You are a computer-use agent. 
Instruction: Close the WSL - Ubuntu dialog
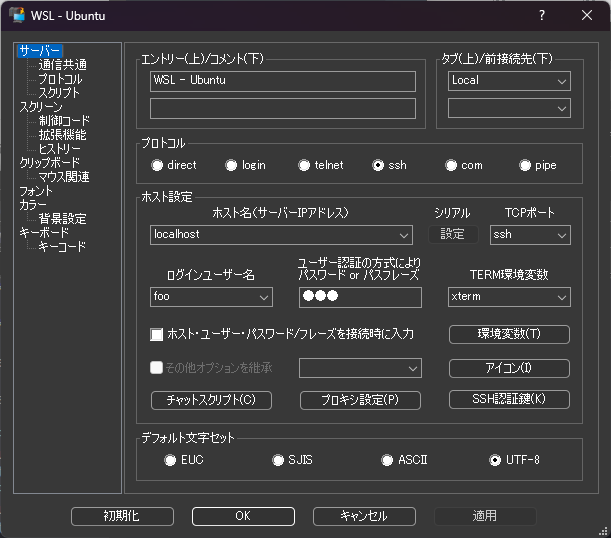[587, 15]
